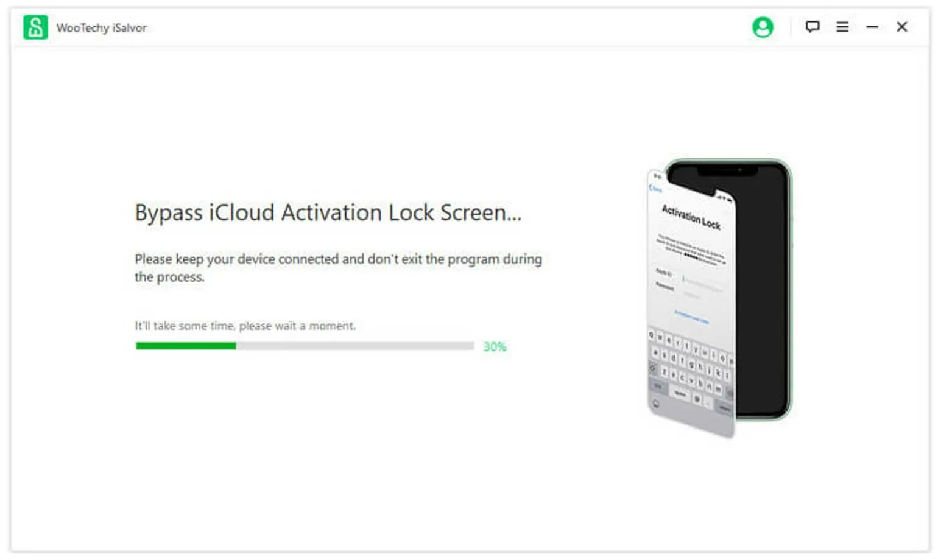
Task: Click the green filled part of progress bar
Action: tap(186, 346)
